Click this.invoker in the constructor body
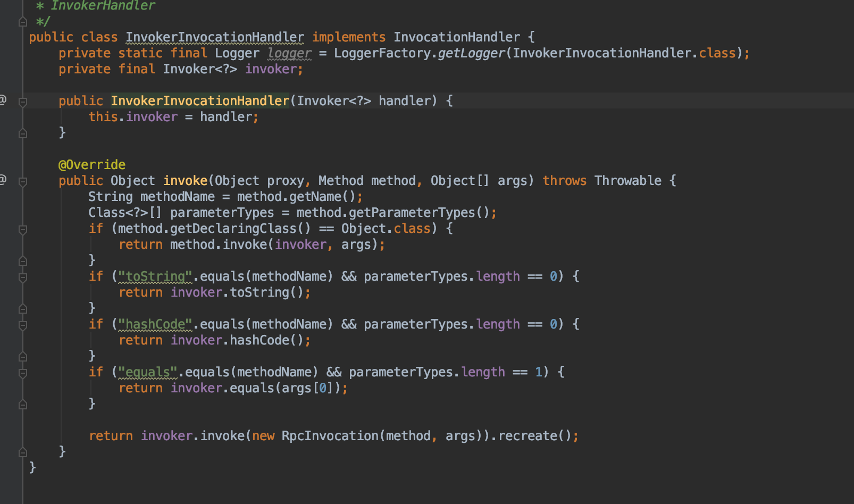854x504 pixels. pyautogui.click(x=133, y=117)
